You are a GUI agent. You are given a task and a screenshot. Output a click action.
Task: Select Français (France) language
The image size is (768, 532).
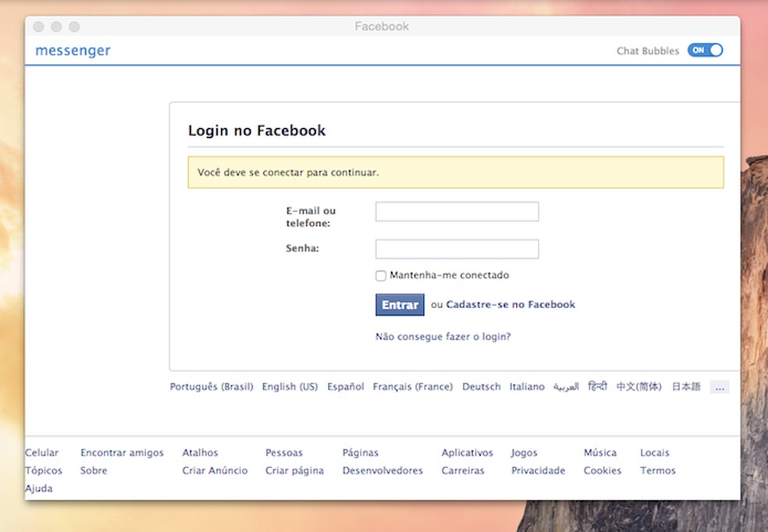click(413, 386)
